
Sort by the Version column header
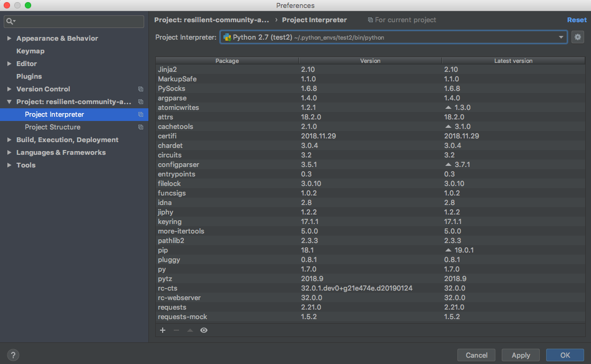pos(370,61)
